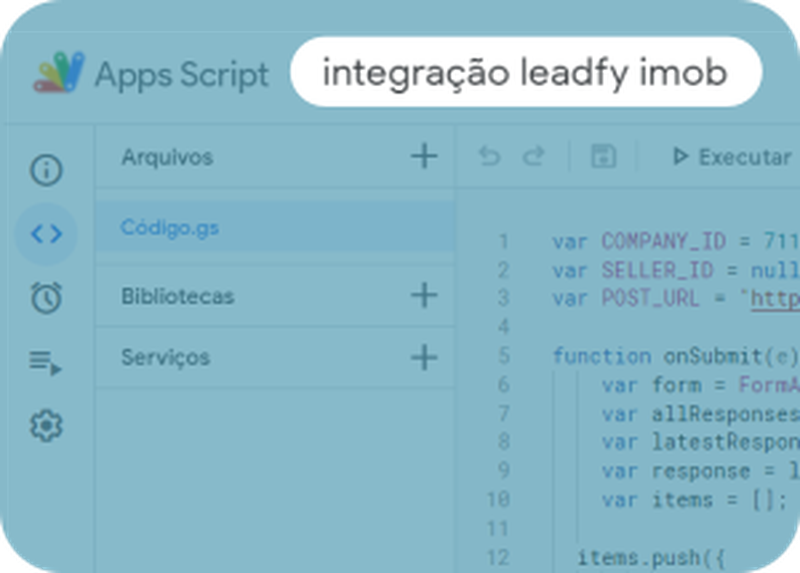
Task: Click the POST_URL variable on line 3
Action: pyautogui.click(x=651, y=298)
